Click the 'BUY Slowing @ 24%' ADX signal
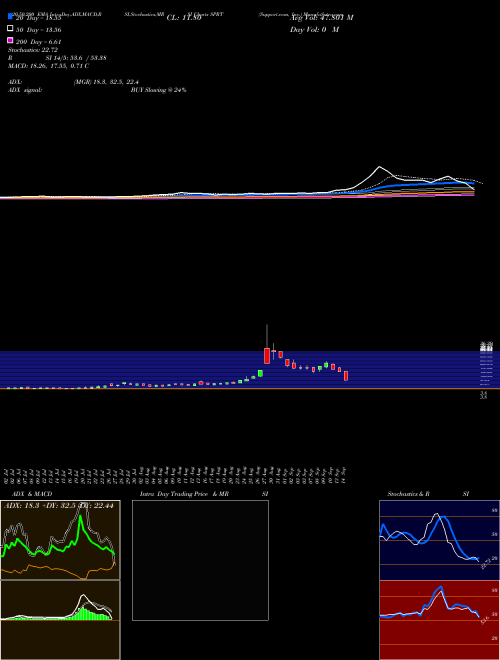Screen dimensions: 500x660 pyautogui.click(x=158, y=90)
